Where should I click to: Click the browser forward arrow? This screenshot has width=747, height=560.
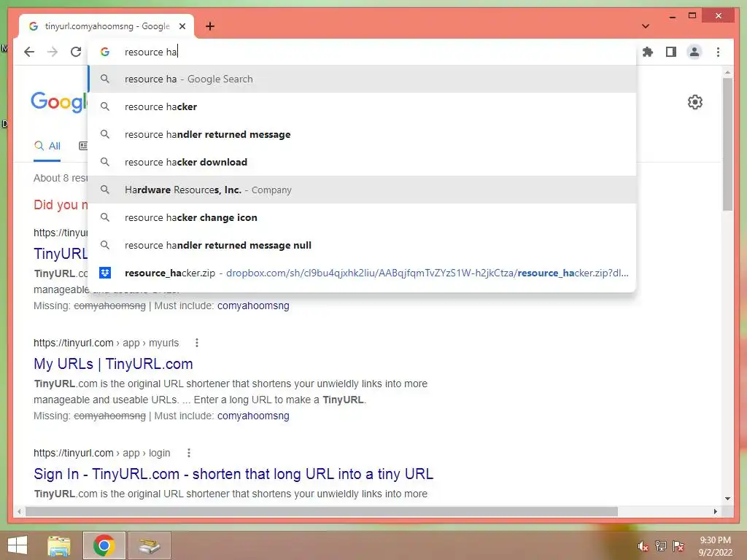coord(53,52)
